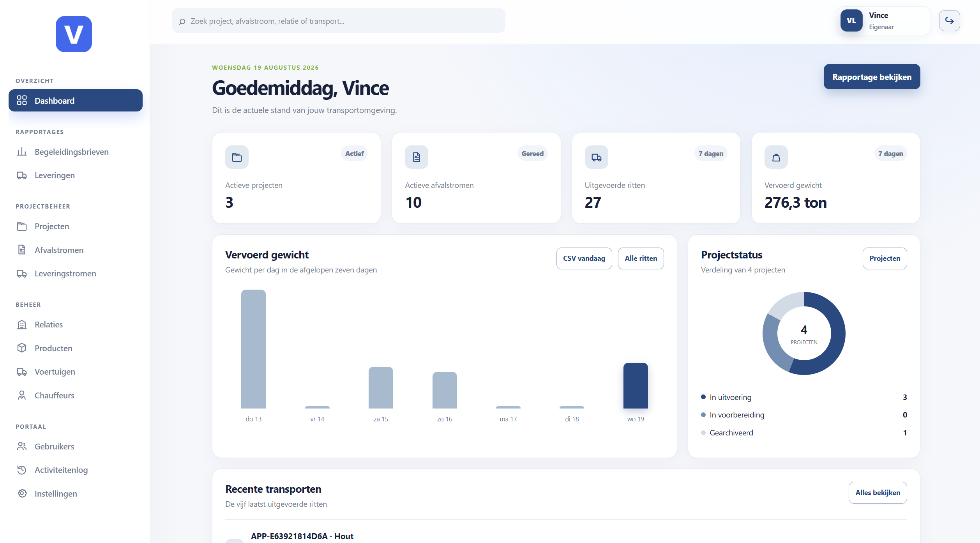Click the Begeleidingsbrieven chart icon

22,152
